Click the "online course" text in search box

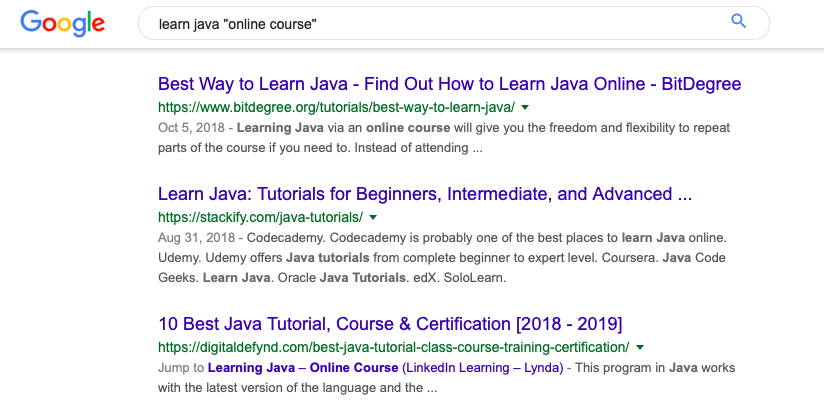pyautogui.click(x=270, y=24)
